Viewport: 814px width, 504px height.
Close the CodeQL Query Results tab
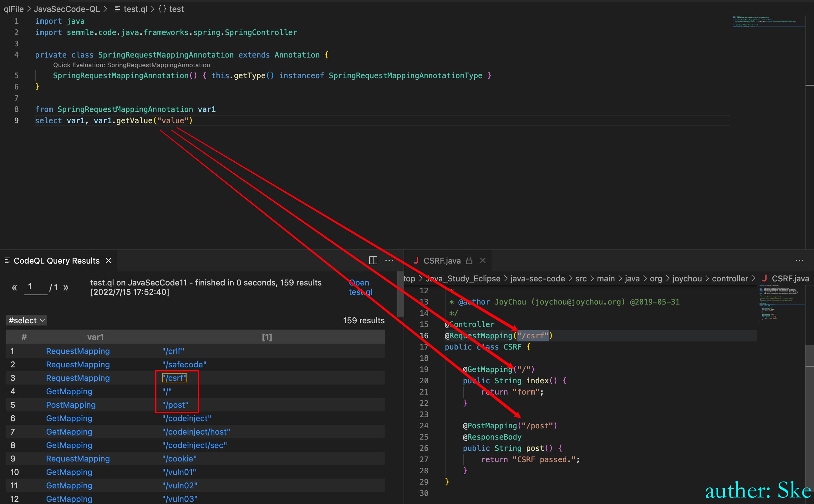[108, 260]
